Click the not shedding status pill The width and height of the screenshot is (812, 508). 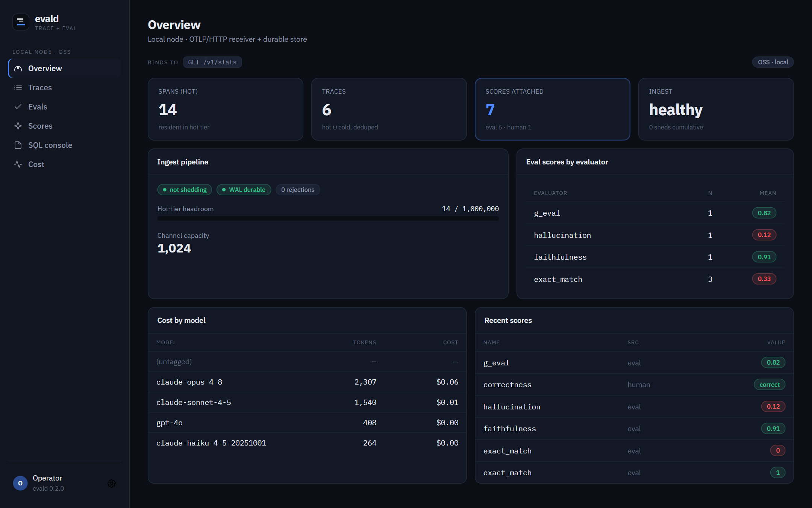(x=185, y=190)
